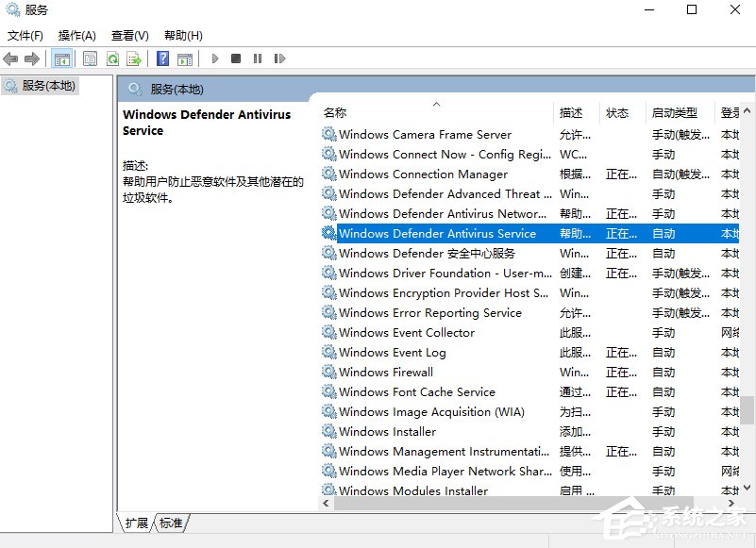Open the 查看(V) menu
Screen dimensions: 756x548
coord(129,35)
